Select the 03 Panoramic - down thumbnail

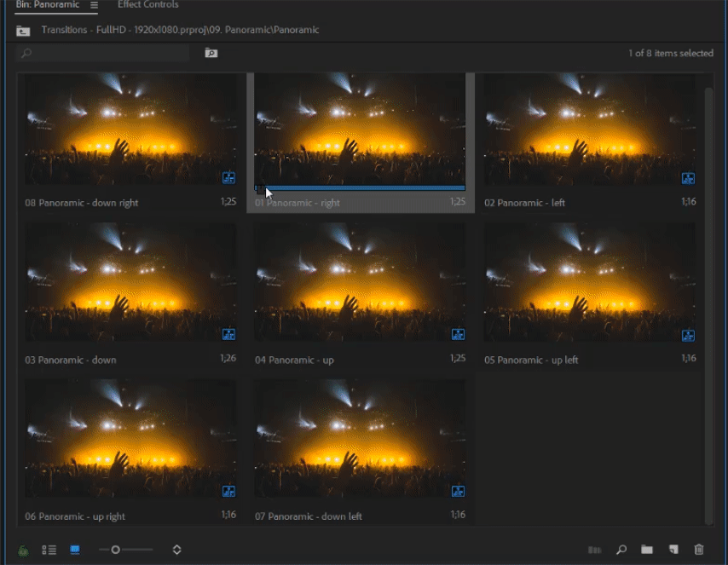tap(130, 282)
